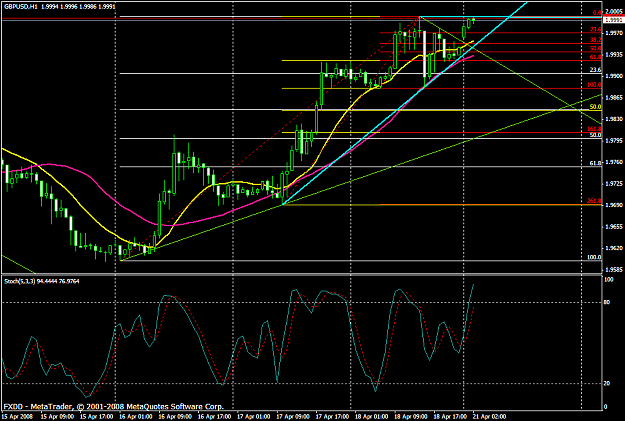625x421 pixels.
Task: Click the 16 Apr 09:00 time label
Action: pyautogui.click(x=174, y=417)
